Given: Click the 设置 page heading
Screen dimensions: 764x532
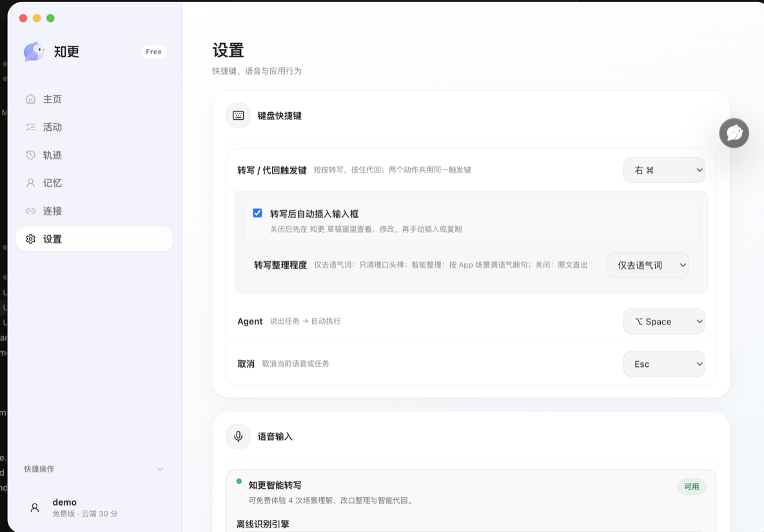Looking at the screenshot, I should pos(228,50).
